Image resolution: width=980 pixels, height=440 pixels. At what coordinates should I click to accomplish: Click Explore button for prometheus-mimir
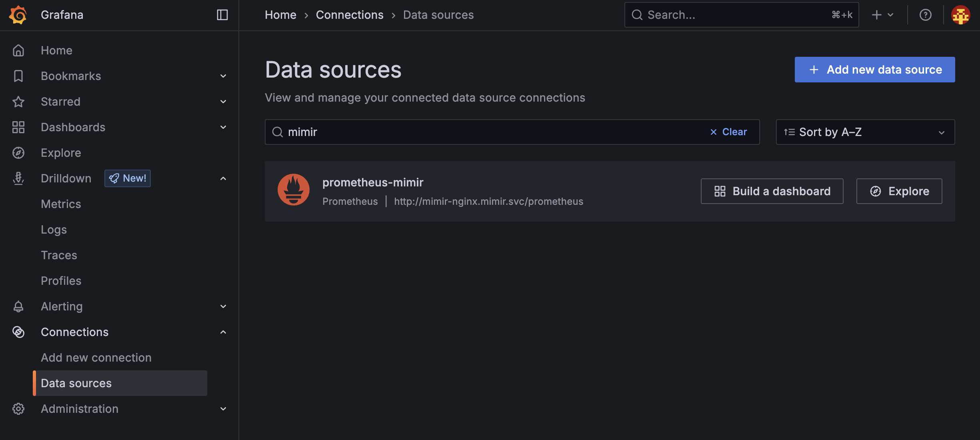click(x=899, y=191)
